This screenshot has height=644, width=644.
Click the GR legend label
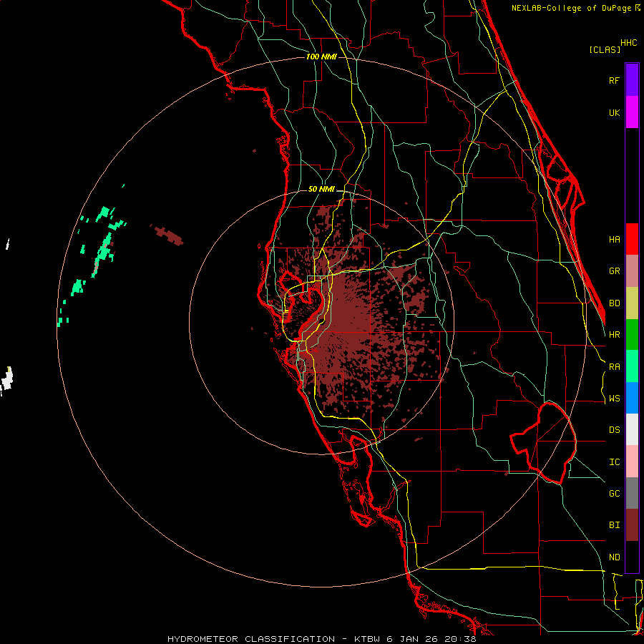614,271
